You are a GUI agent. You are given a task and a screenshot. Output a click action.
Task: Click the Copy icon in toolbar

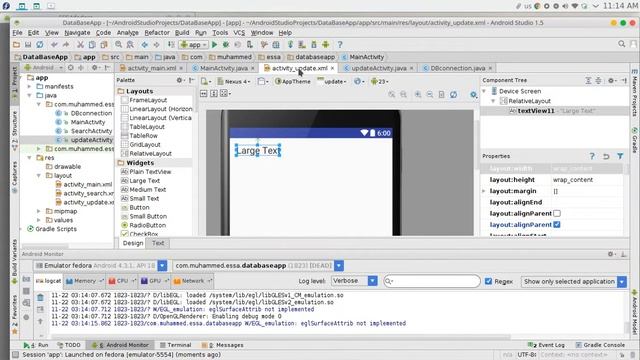[92, 44]
